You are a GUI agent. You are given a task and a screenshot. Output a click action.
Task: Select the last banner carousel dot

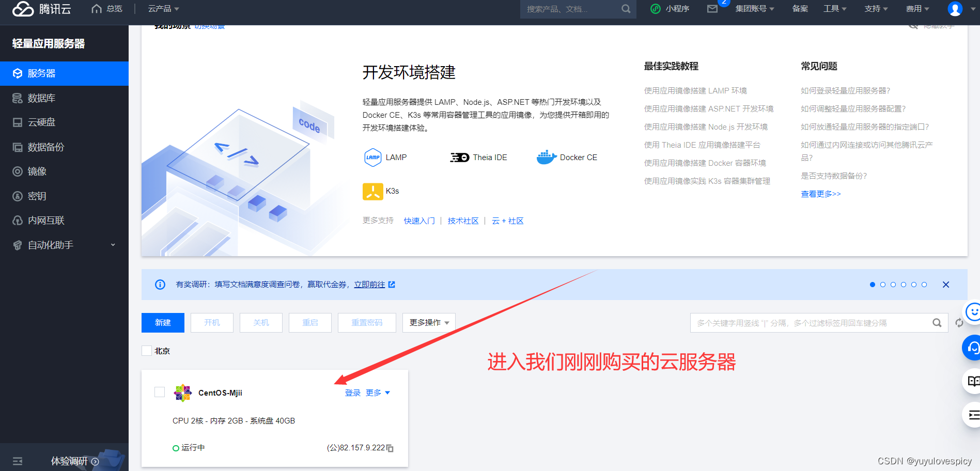click(924, 285)
